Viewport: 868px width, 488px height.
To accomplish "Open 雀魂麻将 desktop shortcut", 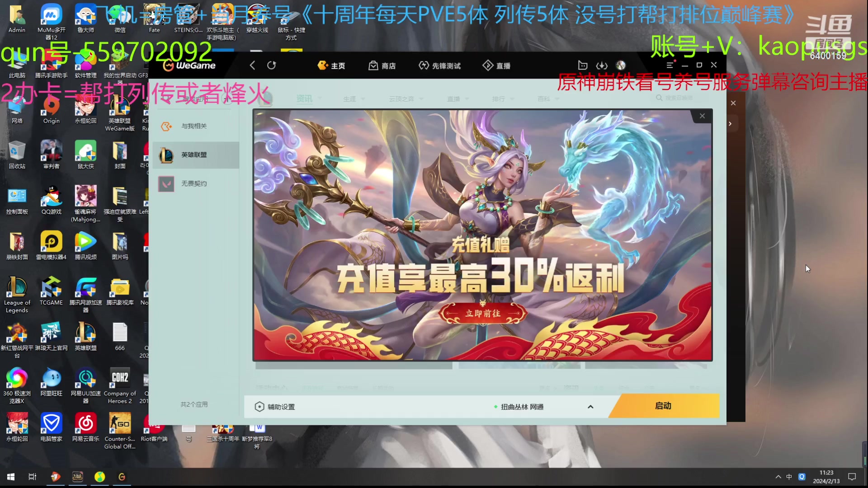I will coord(85,204).
